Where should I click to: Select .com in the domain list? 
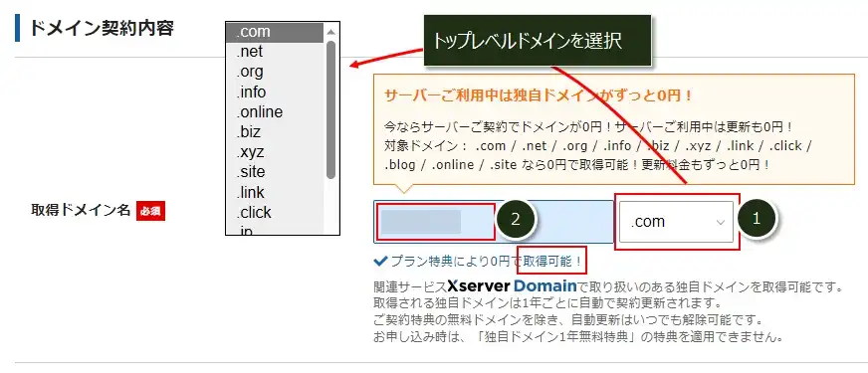click(x=275, y=32)
